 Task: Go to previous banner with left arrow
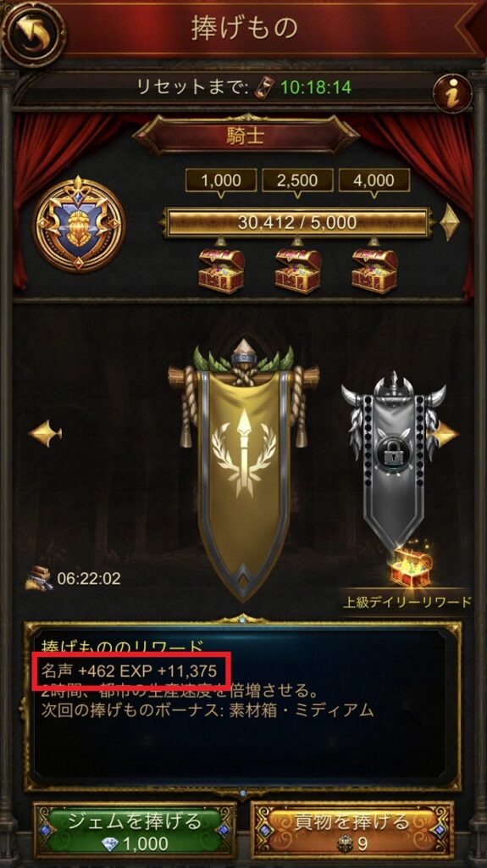[x=46, y=433]
